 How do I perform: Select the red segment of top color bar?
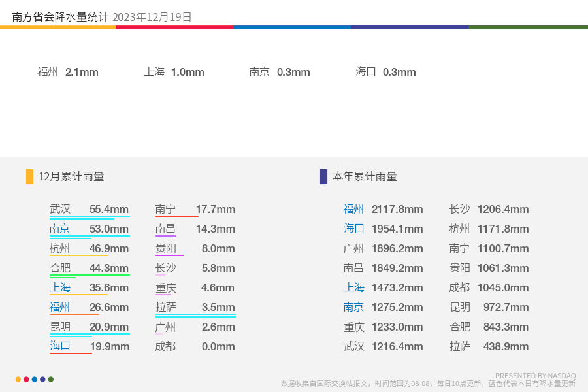(174, 27)
